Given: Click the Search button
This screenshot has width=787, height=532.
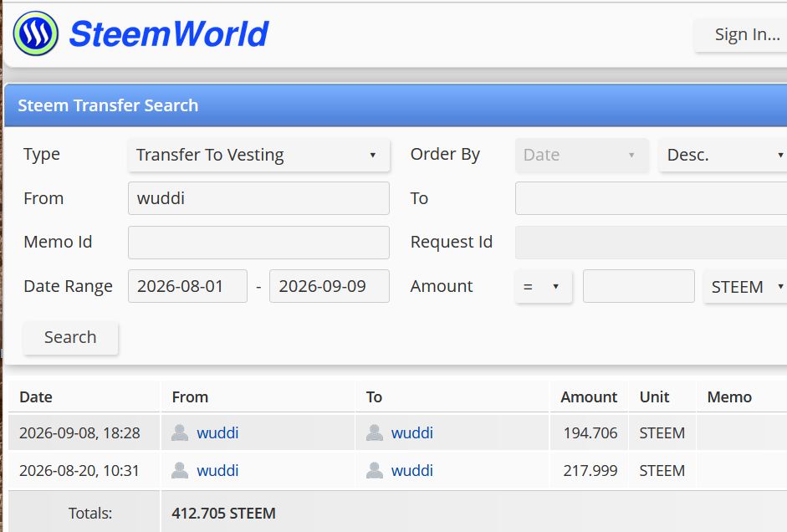Looking at the screenshot, I should (x=70, y=337).
